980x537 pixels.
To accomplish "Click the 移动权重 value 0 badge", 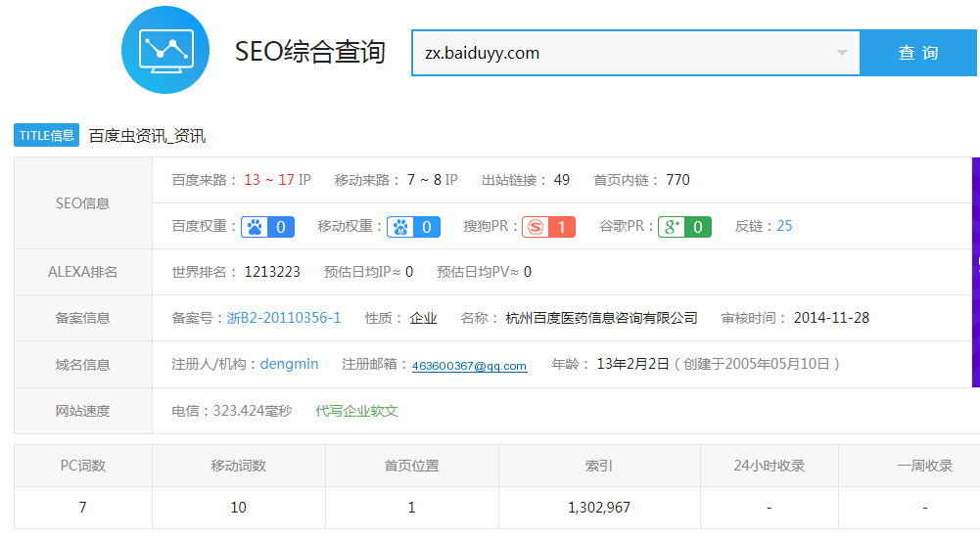I will click(x=426, y=227).
